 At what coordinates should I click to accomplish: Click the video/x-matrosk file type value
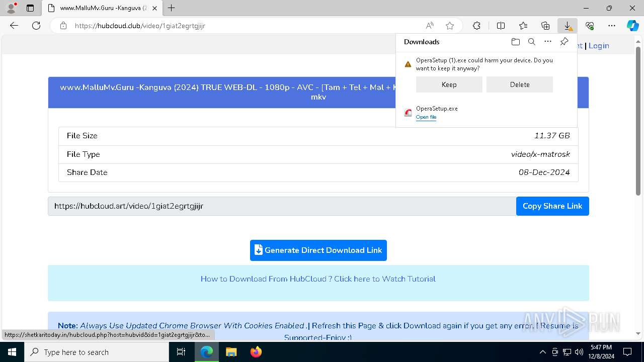click(x=540, y=154)
